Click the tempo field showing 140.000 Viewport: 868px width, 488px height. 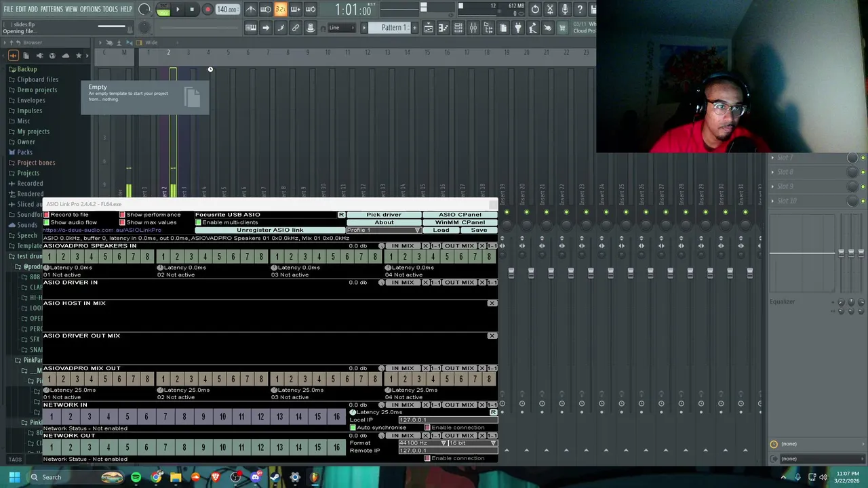[226, 9]
